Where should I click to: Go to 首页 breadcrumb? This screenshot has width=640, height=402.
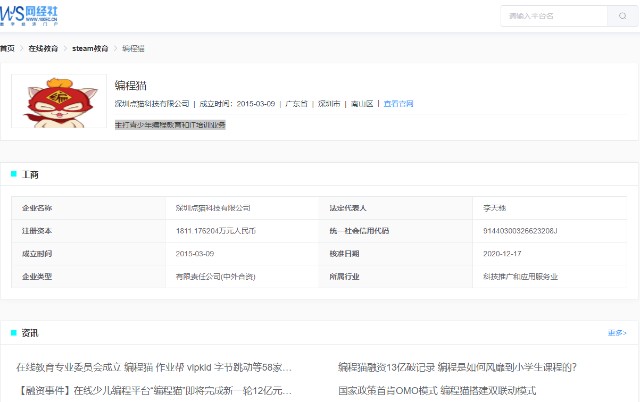(x=7, y=49)
